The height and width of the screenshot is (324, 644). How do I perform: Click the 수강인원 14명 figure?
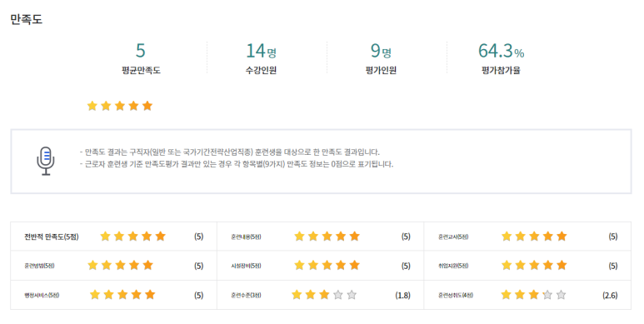click(x=261, y=51)
